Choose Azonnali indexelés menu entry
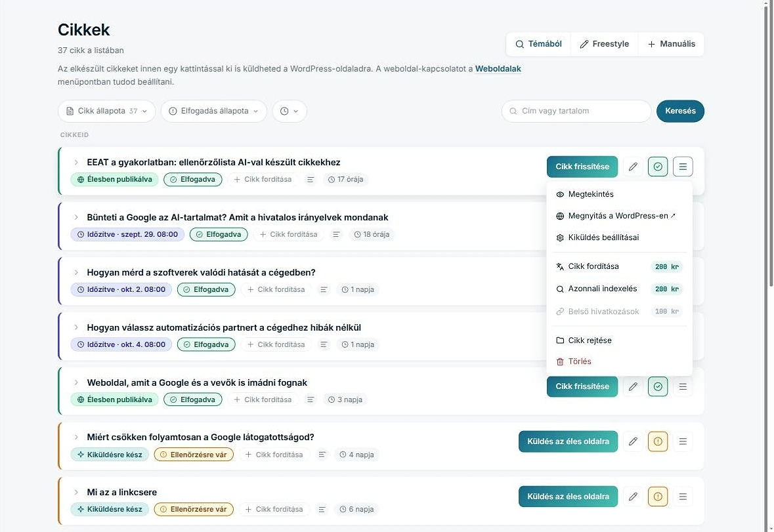 620,289
